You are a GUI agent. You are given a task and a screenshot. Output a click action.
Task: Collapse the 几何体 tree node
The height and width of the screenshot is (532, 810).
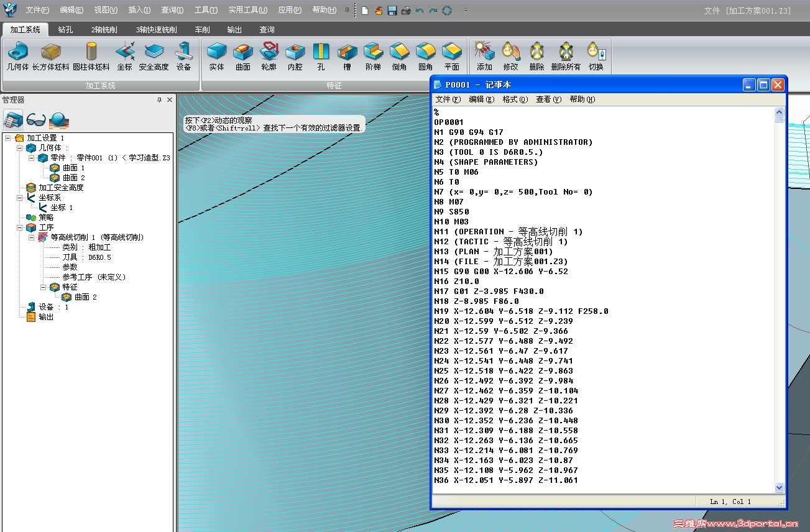tap(20, 148)
